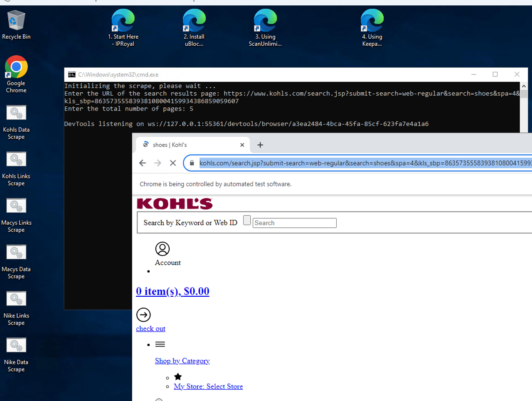
Task: Focus the Kohl's Search input field
Action: tap(294, 223)
